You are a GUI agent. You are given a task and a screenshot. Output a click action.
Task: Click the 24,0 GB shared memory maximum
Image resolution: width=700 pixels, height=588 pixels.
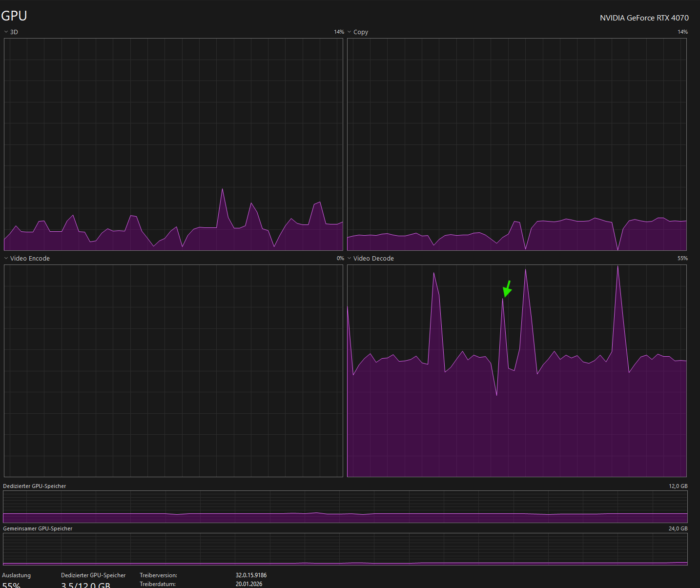tap(678, 528)
